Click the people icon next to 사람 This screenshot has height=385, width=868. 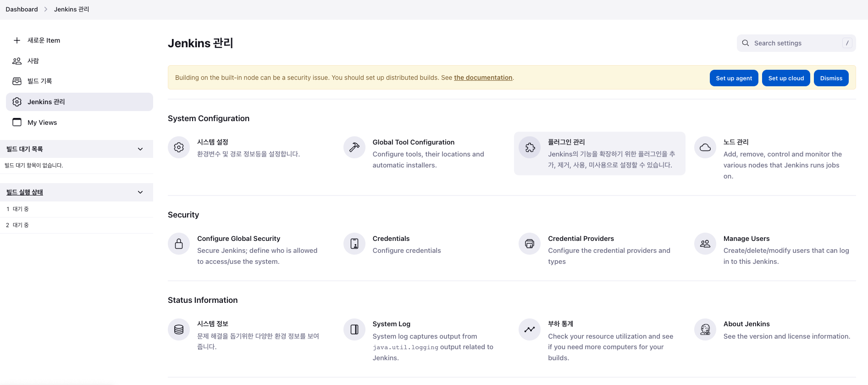[x=17, y=61]
